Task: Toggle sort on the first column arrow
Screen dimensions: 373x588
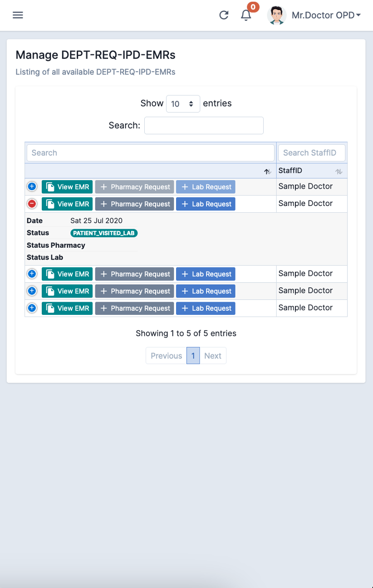Action: 268,171
